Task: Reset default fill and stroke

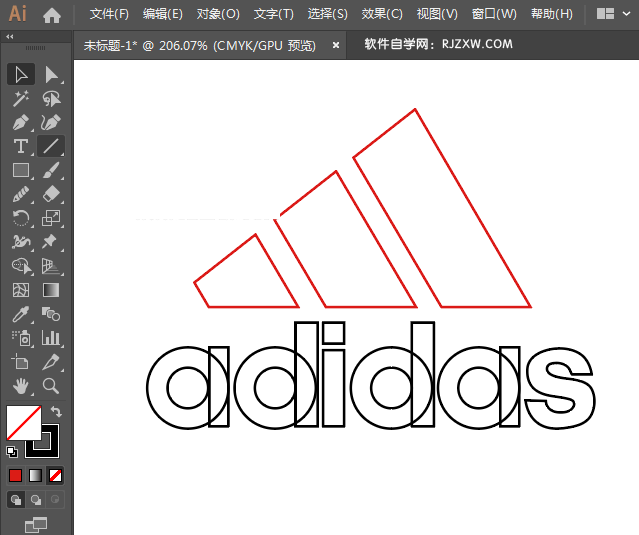Action: (x=12, y=451)
